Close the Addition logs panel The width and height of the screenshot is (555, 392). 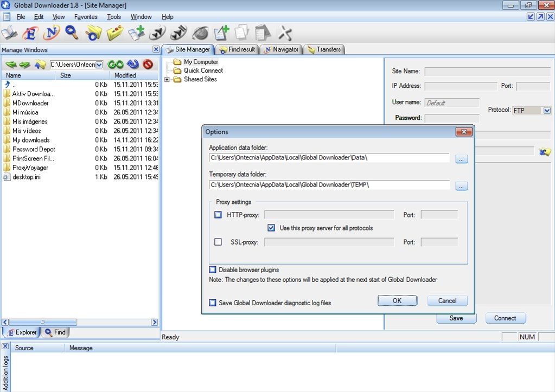point(5,346)
